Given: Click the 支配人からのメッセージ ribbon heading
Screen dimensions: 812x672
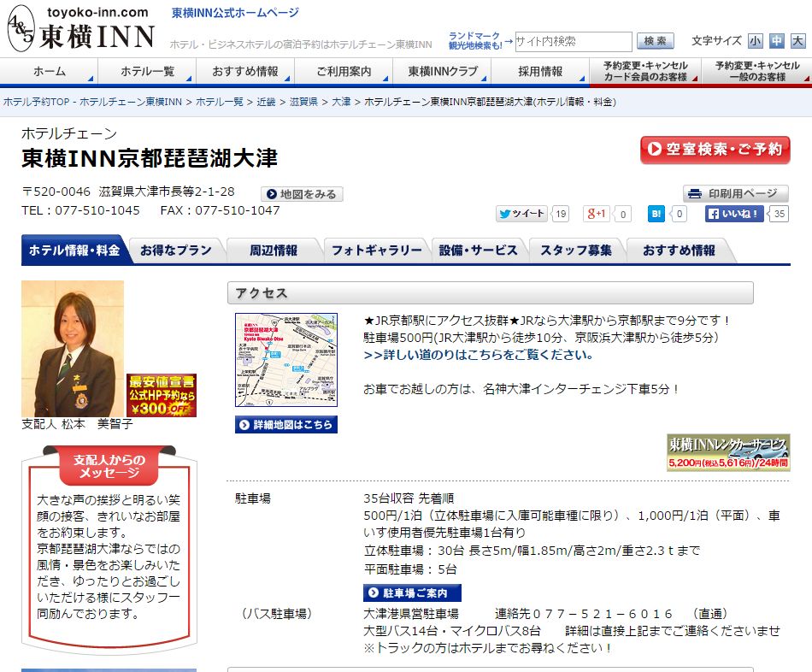Looking at the screenshot, I should [109, 466].
